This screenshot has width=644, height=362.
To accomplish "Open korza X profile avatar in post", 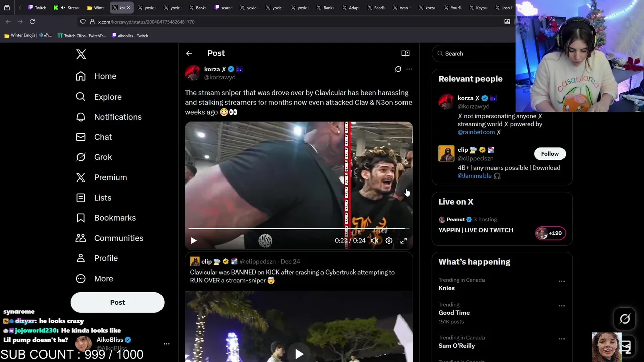I will (193, 73).
